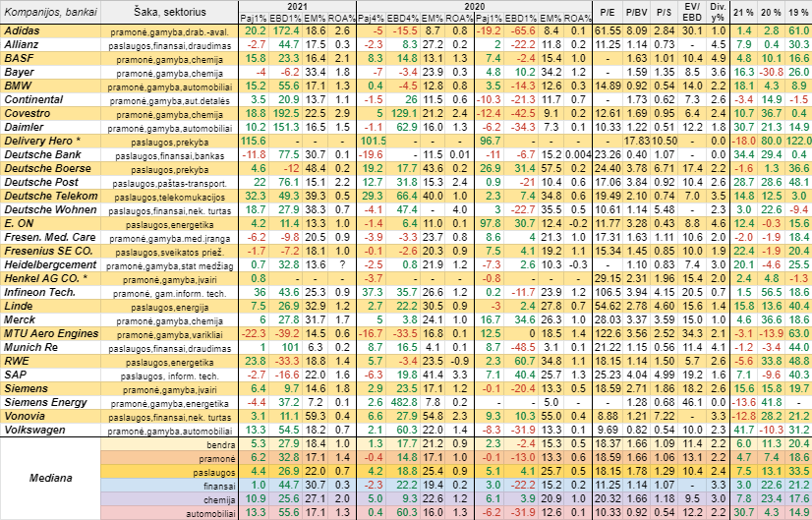Select the P/BV column header
Viewport: 812px width, 520px height.
click(x=636, y=12)
